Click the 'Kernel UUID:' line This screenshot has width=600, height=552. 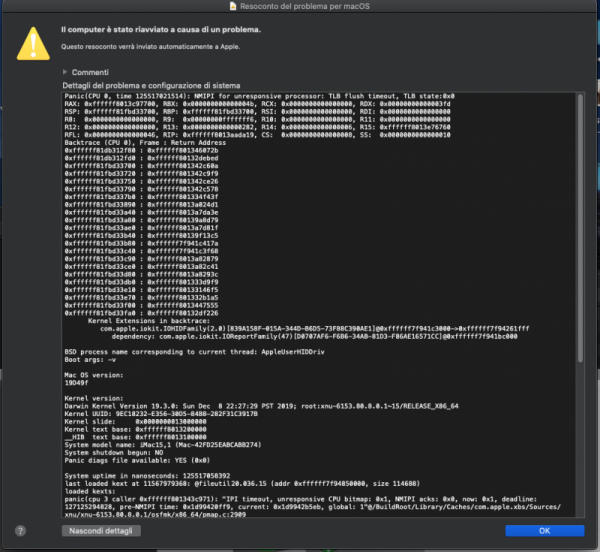point(161,414)
